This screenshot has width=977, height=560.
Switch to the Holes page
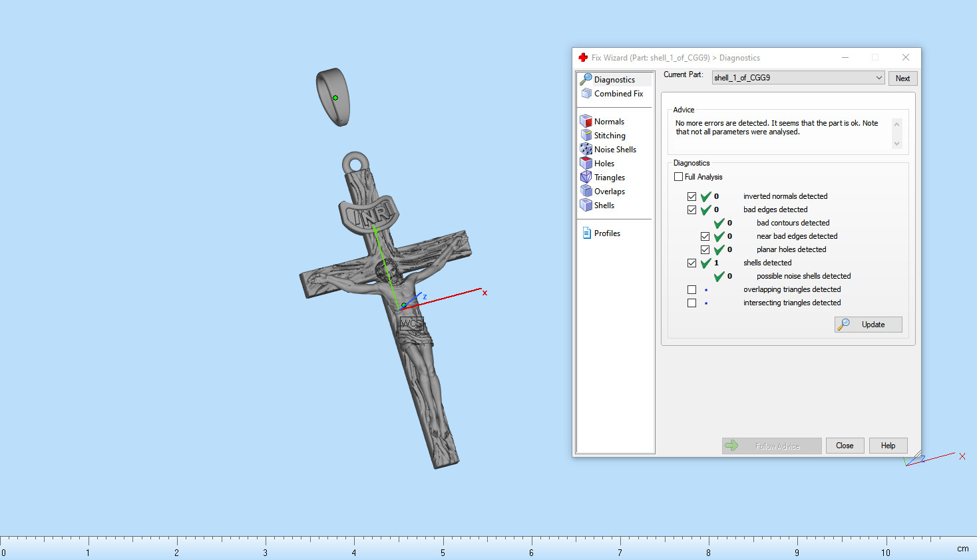604,164
